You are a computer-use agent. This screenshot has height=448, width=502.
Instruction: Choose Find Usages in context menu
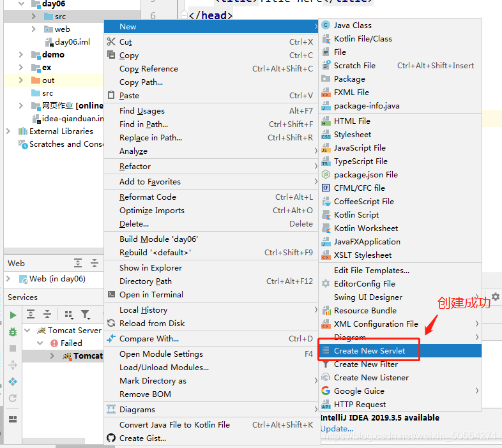pyautogui.click(x=211, y=111)
